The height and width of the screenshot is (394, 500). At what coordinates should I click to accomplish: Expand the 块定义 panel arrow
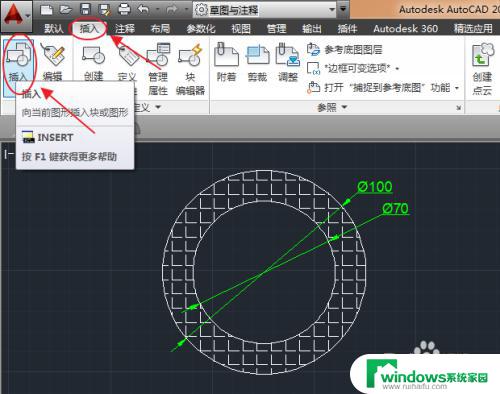(158, 107)
